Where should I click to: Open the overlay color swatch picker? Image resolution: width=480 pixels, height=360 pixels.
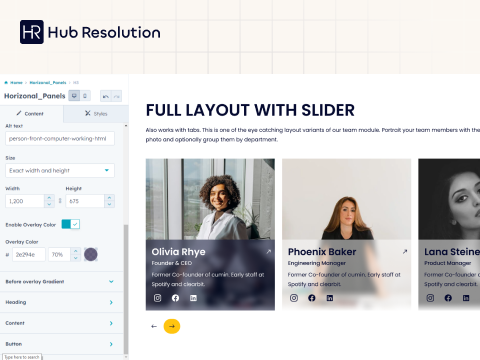(x=91, y=254)
